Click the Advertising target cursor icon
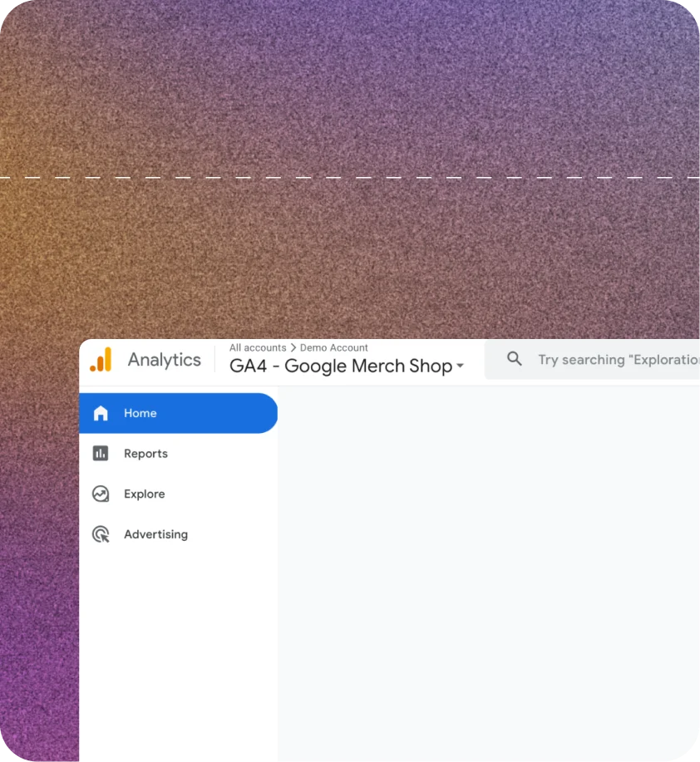 (101, 534)
